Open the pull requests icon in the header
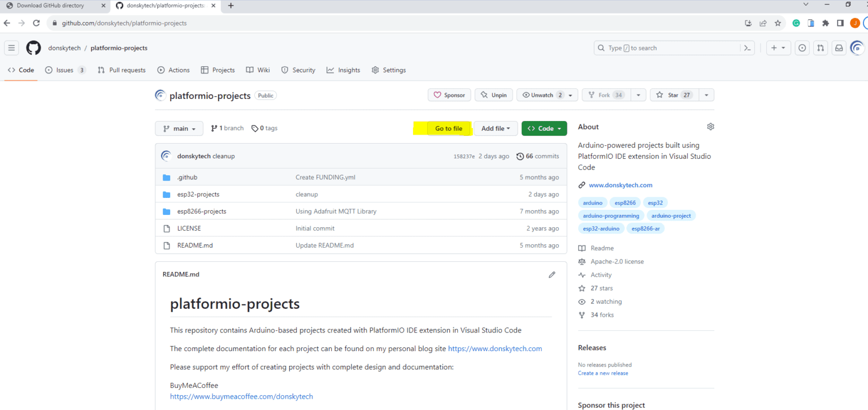The image size is (868, 410). pyautogui.click(x=820, y=48)
